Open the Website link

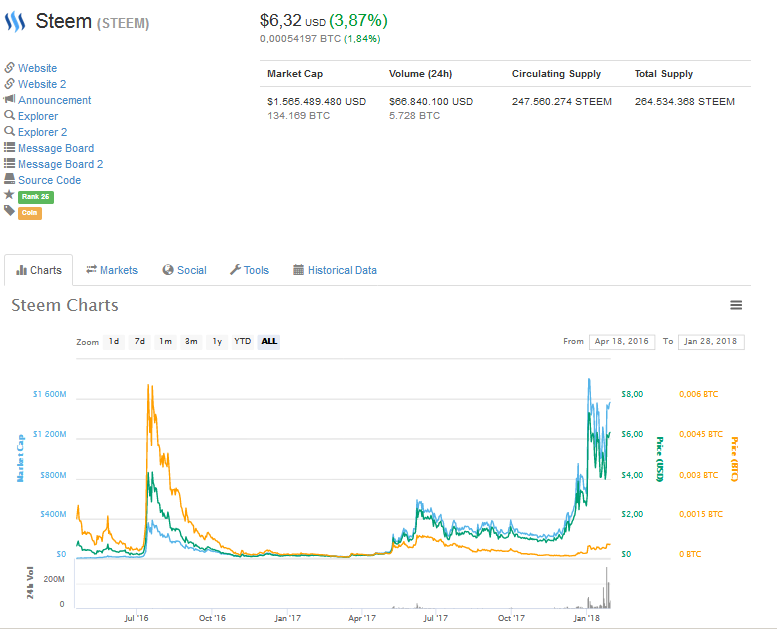(x=37, y=68)
